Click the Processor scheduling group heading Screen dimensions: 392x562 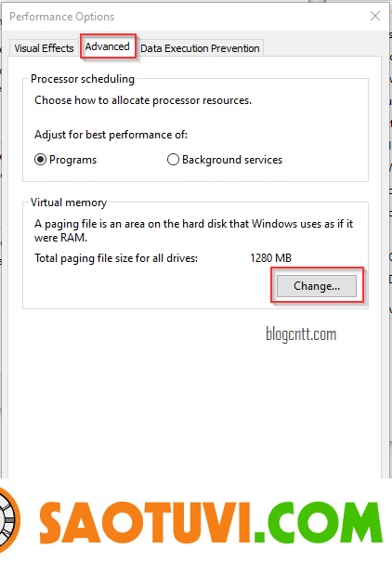[83, 79]
